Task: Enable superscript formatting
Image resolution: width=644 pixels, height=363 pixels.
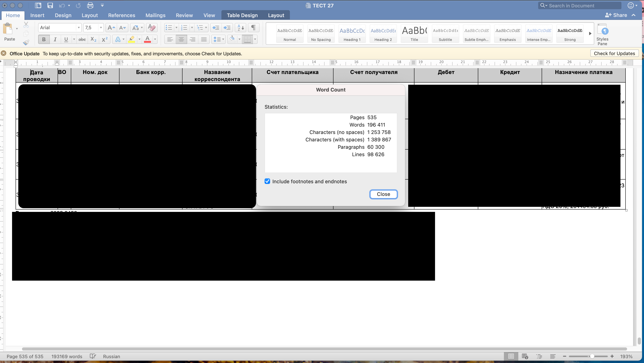Action: tap(104, 39)
